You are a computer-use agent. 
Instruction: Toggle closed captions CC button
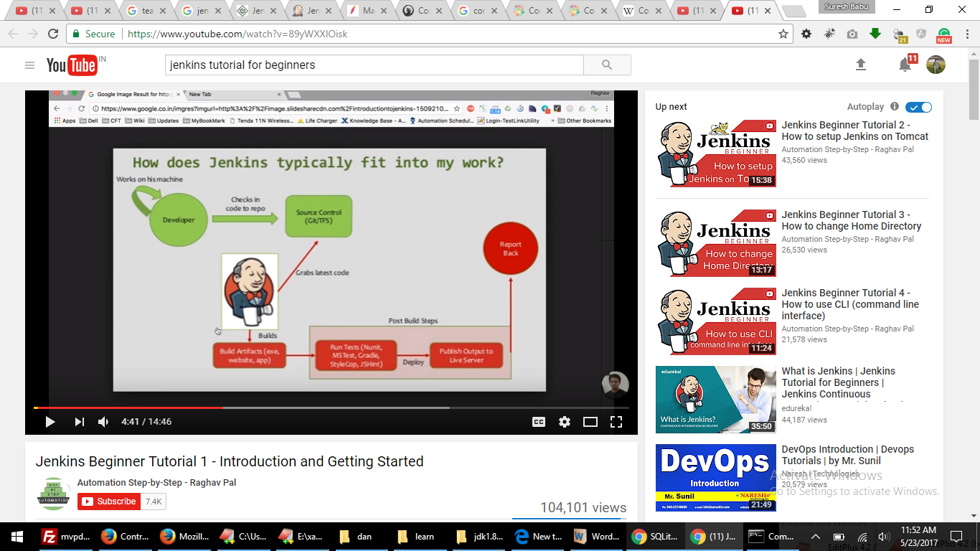[x=539, y=422]
